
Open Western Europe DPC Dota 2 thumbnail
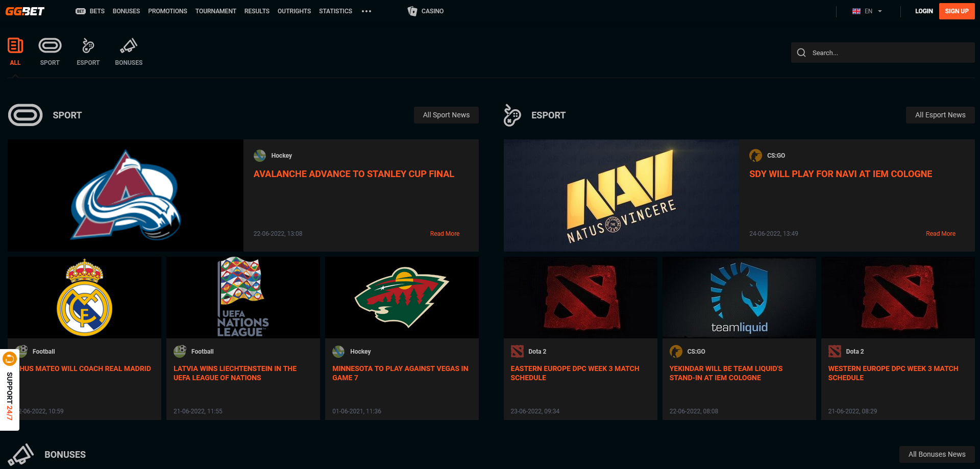898,298
